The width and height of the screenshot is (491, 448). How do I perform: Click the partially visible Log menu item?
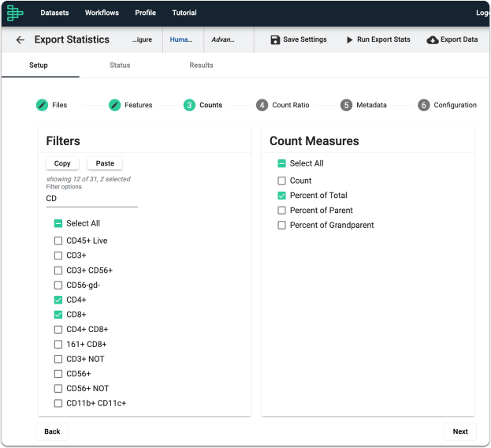tap(483, 13)
